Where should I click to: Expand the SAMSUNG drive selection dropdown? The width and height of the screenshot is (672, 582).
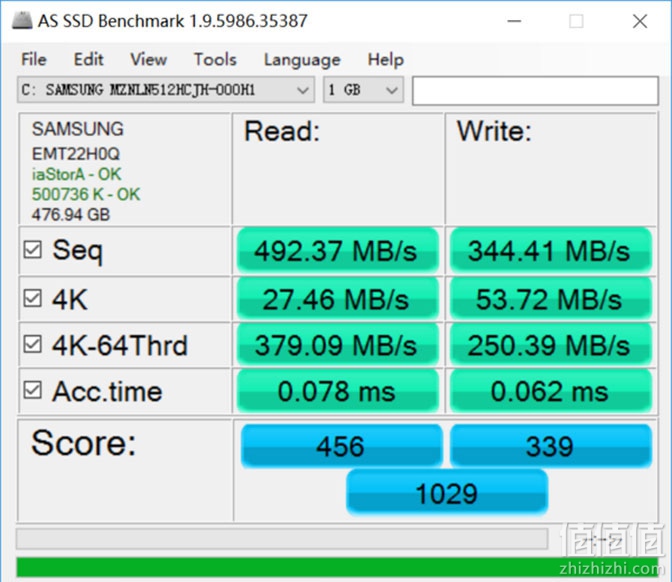[x=166, y=90]
